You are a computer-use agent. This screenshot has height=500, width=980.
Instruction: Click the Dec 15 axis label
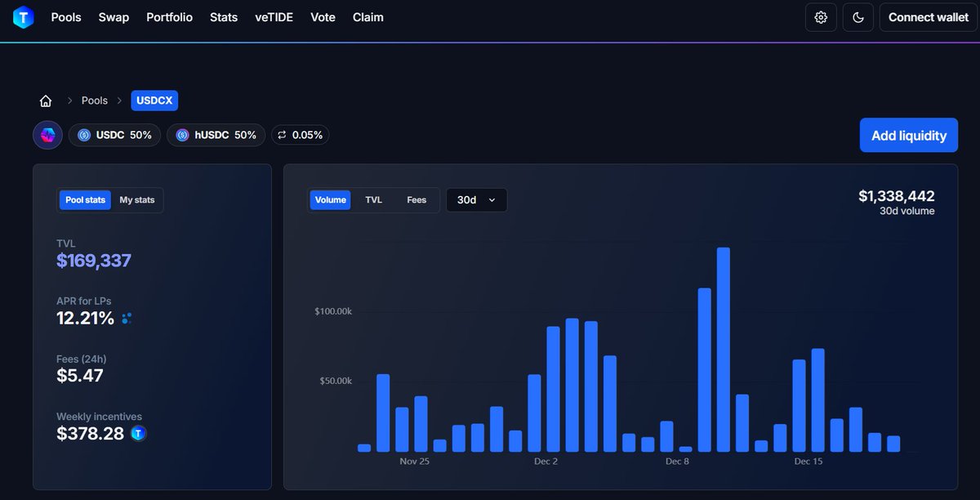coord(808,462)
